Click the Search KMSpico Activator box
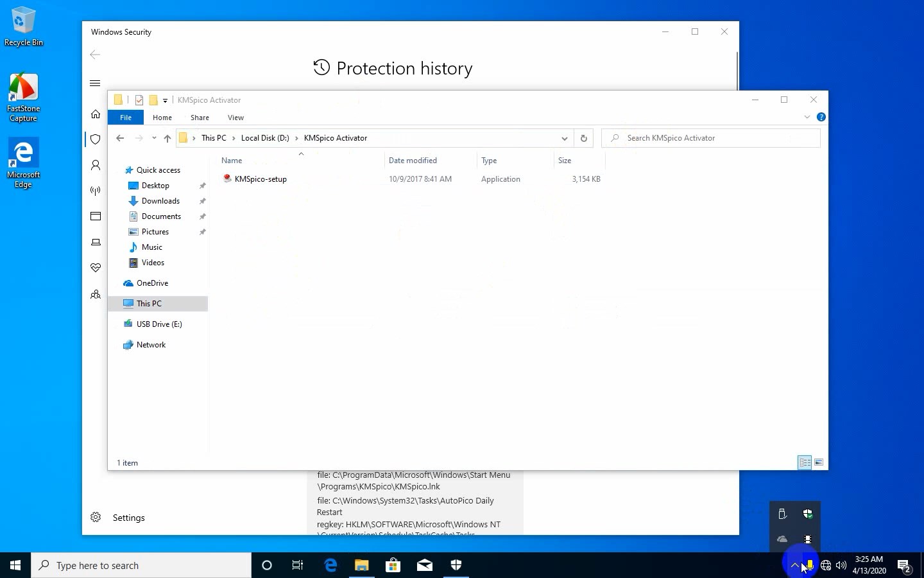The width and height of the screenshot is (924, 578). click(711, 138)
